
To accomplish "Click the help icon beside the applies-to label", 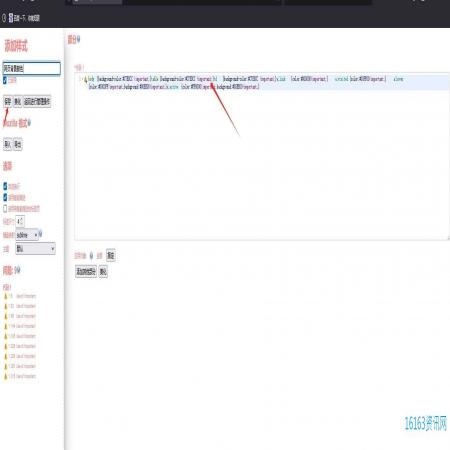I will (91, 255).
